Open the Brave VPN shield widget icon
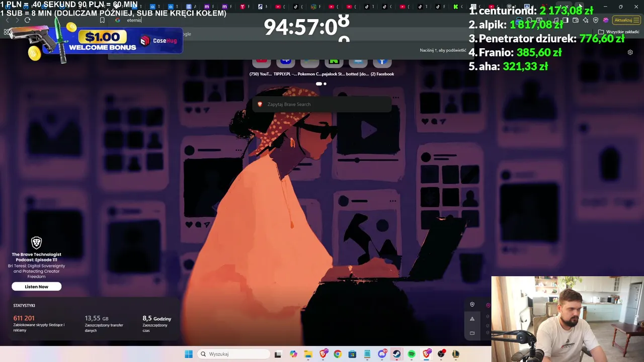 (x=472, y=305)
